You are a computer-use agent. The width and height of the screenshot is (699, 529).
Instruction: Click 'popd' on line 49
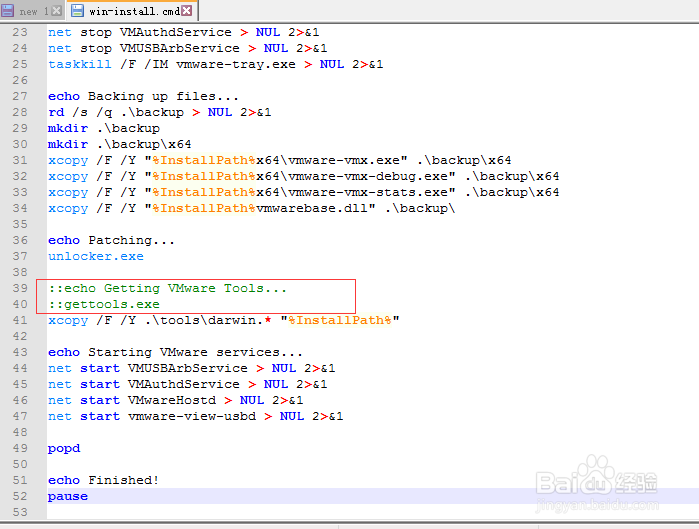[x=64, y=448]
